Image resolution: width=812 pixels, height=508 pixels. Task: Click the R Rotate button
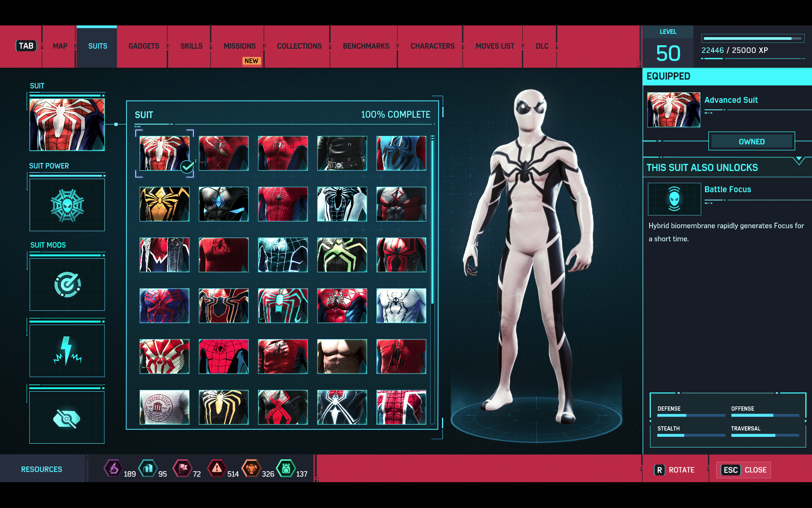click(675, 470)
